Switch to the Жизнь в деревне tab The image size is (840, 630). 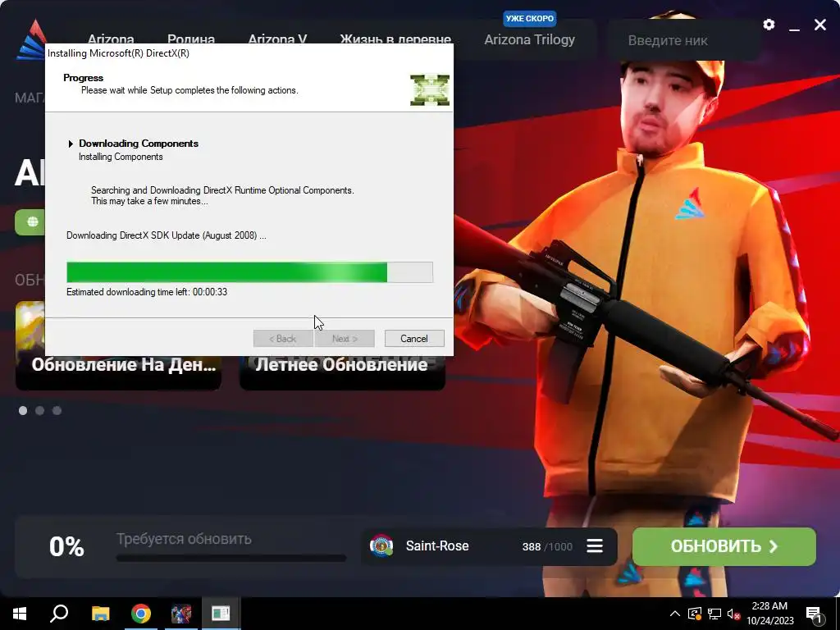395,39
